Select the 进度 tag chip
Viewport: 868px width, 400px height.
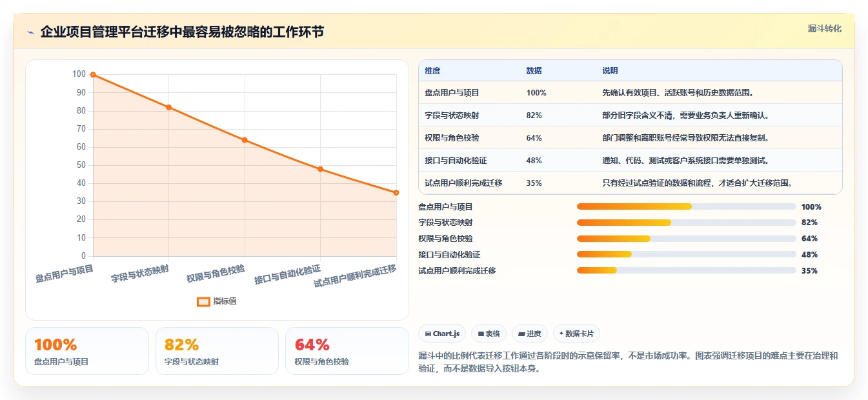529,334
